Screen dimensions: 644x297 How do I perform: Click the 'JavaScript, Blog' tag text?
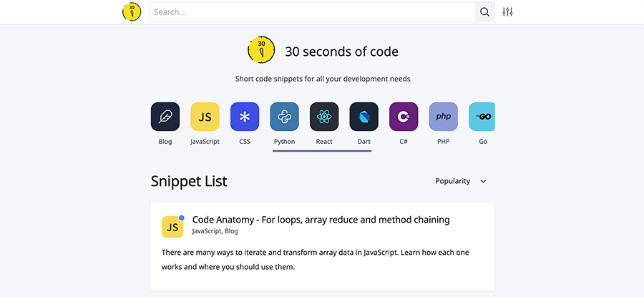tap(215, 231)
